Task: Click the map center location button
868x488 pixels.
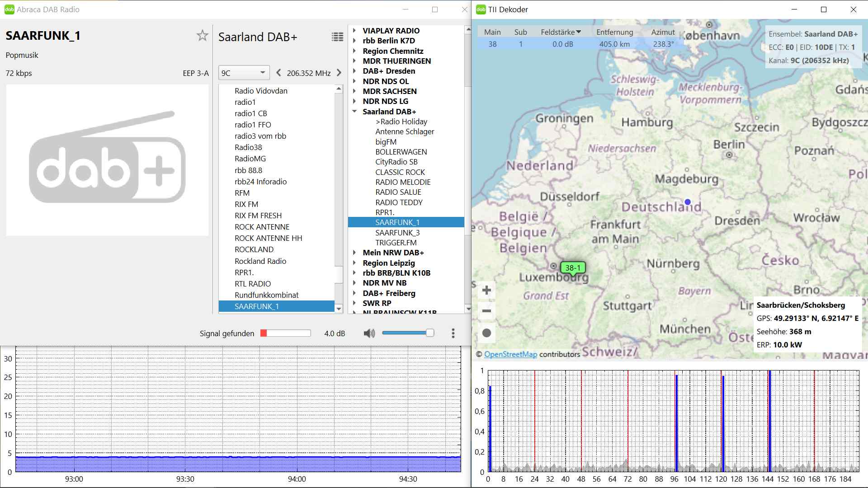Action: (x=486, y=333)
